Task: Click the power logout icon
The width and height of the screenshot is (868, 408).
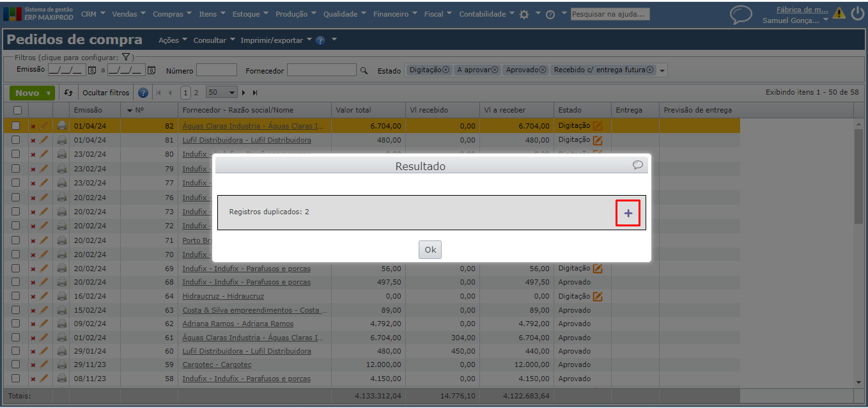Action: (x=857, y=13)
